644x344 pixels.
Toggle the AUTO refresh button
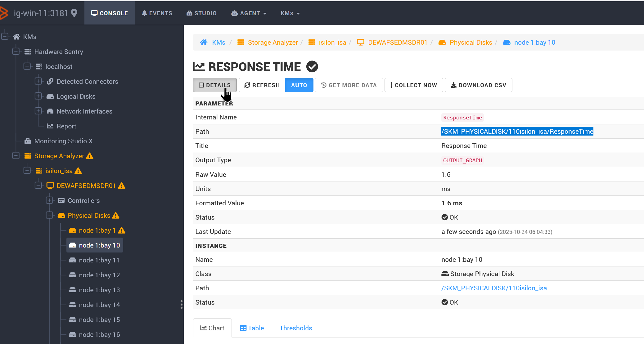pyautogui.click(x=299, y=85)
